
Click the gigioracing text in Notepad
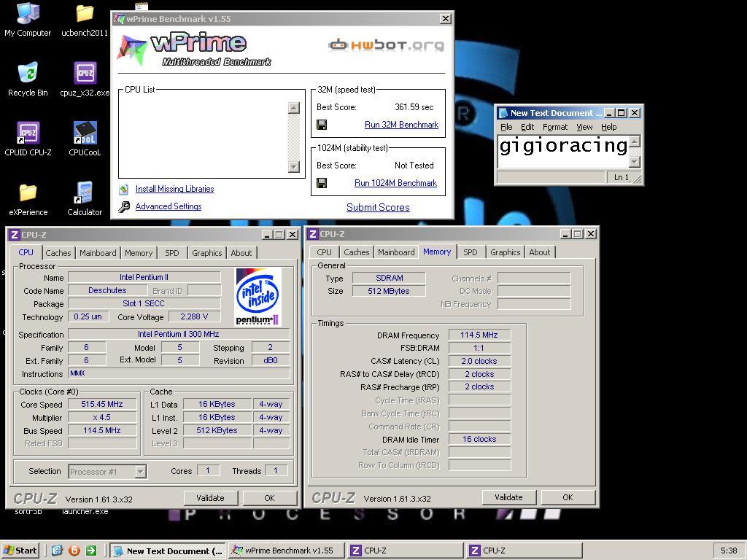[x=563, y=146]
